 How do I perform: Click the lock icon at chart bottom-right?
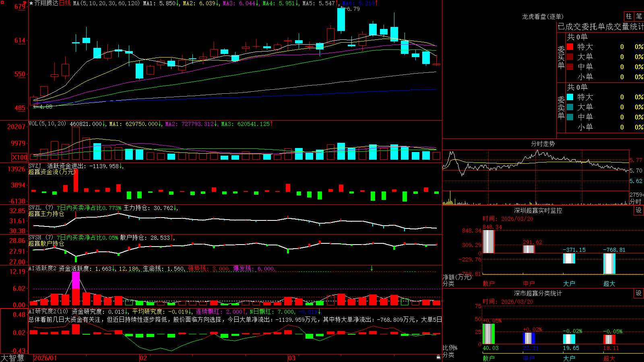(x=439, y=357)
